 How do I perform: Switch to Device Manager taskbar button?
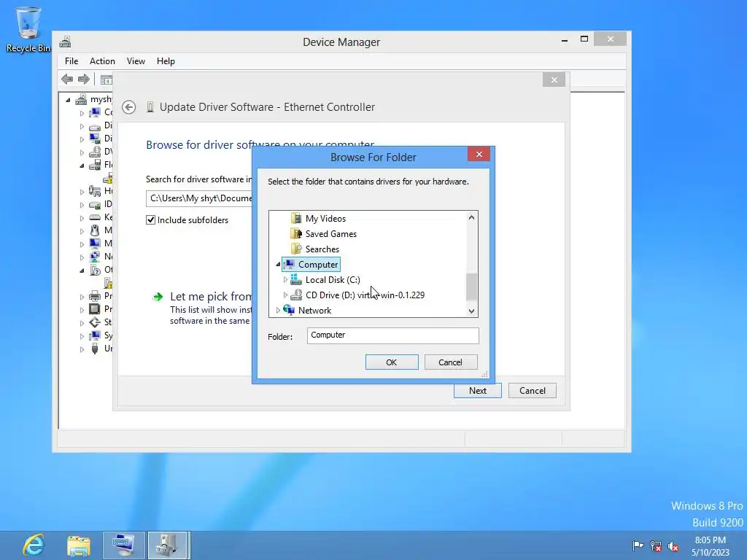click(x=169, y=545)
